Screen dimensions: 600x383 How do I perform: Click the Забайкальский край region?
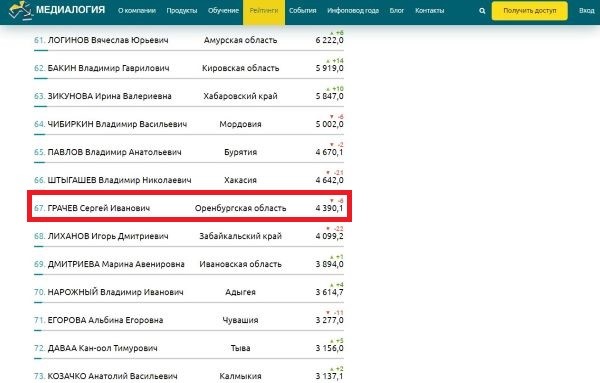[x=240, y=236]
